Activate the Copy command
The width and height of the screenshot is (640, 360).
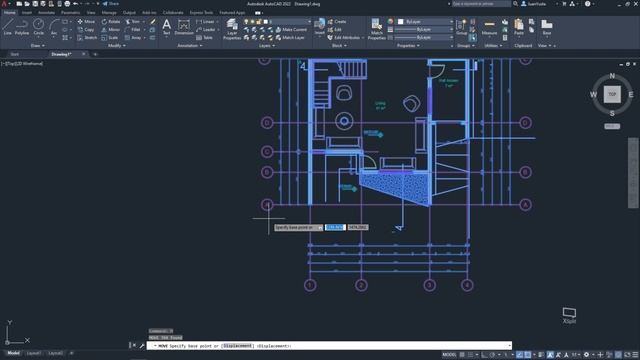pyautogui.click(x=86, y=30)
